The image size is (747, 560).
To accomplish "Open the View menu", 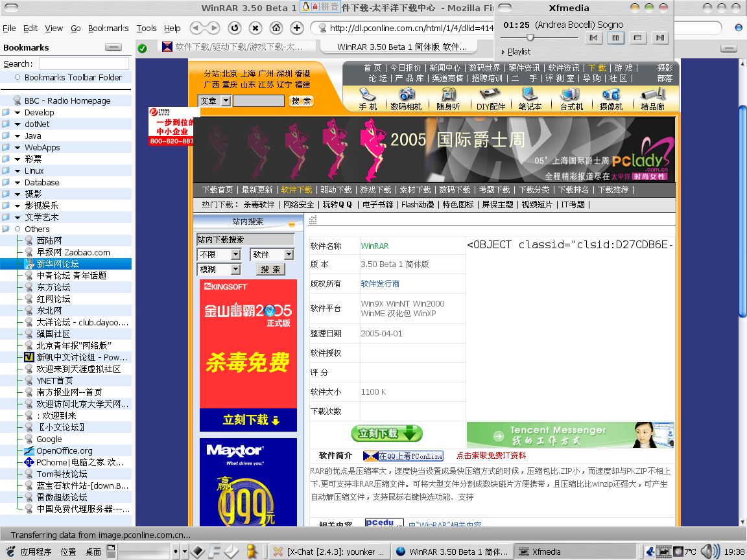I will click(x=54, y=28).
